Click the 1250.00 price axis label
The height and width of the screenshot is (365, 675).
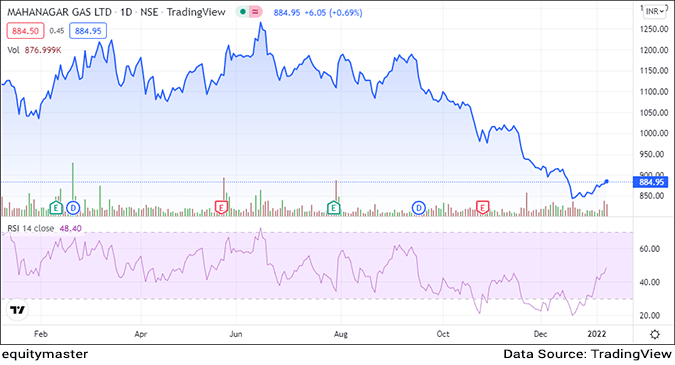tap(653, 29)
